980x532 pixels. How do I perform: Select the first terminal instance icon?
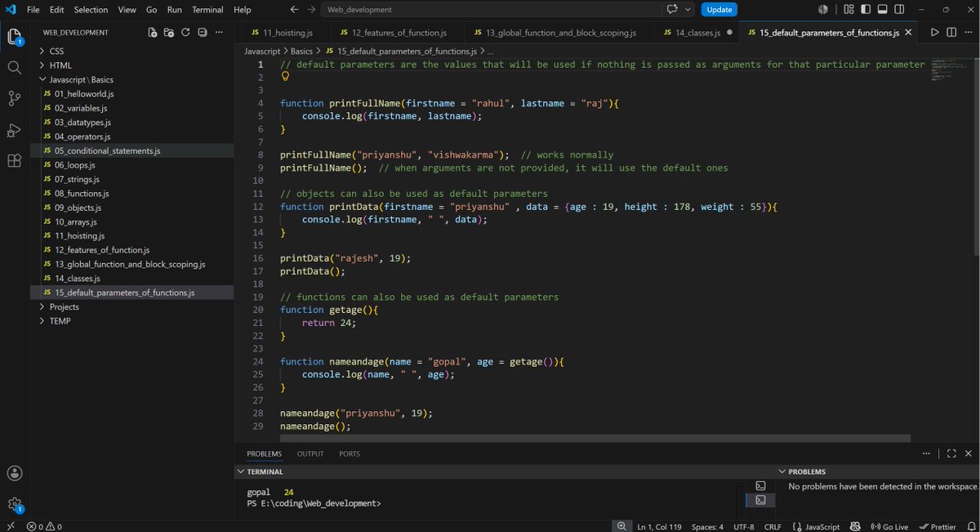click(x=760, y=485)
